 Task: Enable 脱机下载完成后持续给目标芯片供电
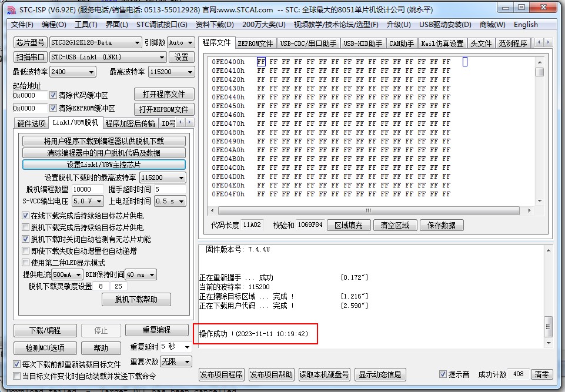pyautogui.click(x=26, y=227)
